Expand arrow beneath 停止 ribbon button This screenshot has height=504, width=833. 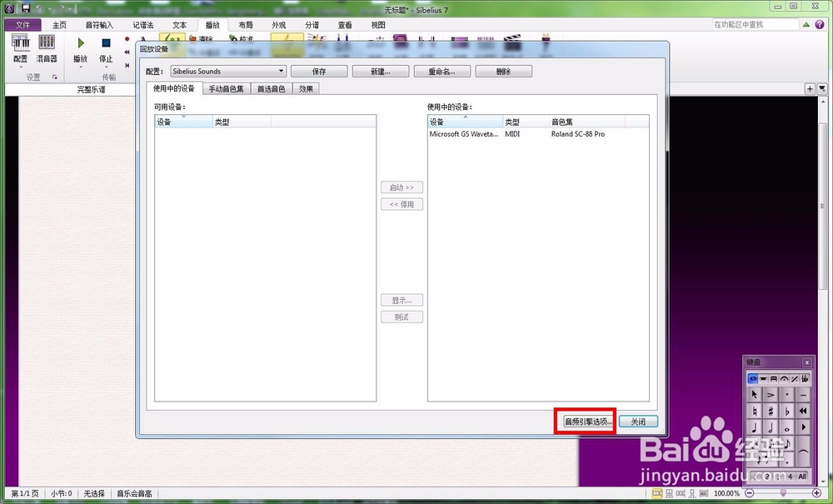point(106,67)
